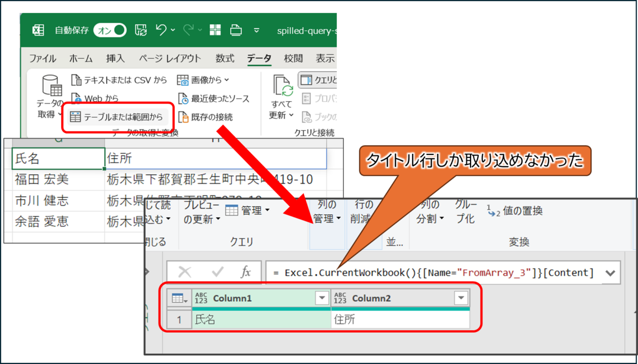The image size is (638, 364).
Task: Select the cell 余語 愛恵
Action: click(58, 222)
